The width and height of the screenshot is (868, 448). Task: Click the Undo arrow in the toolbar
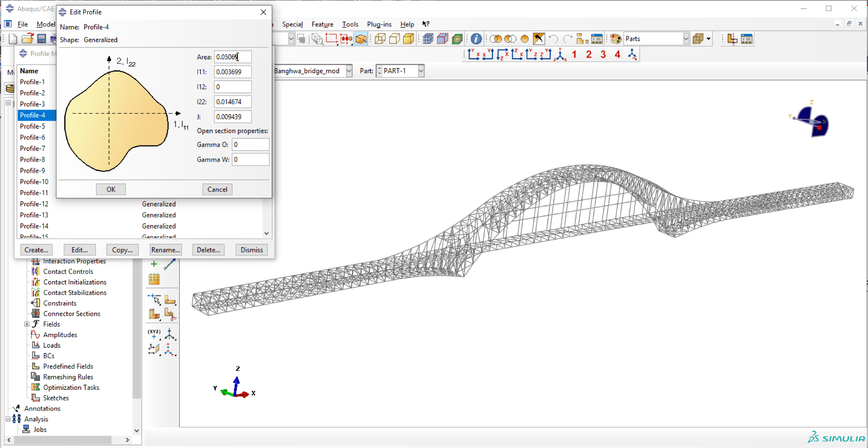(x=554, y=39)
